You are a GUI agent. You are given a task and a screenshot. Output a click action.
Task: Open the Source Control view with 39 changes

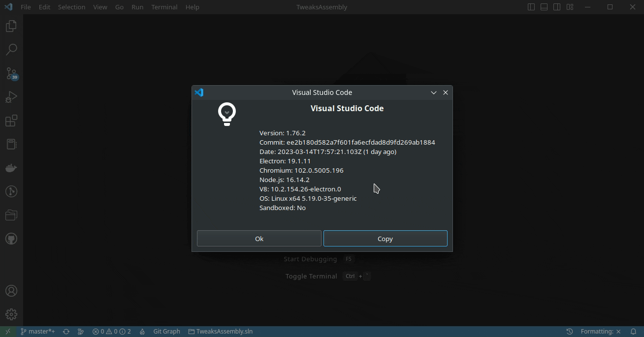(x=11, y=73)
